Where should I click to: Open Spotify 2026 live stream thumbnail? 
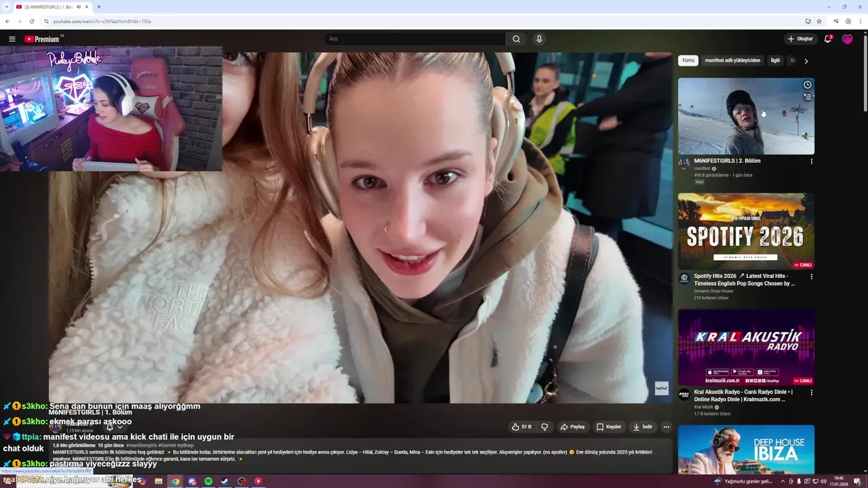click(x=746, y=231)
